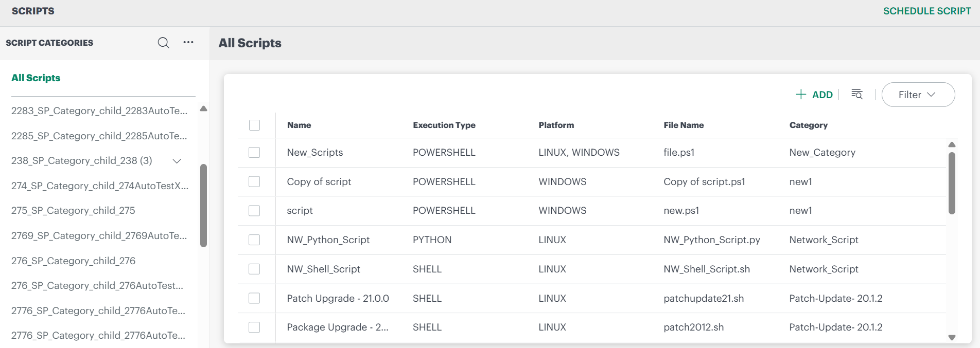Open the New_Scripts script name
980x348 pixels.
point(315,152)
